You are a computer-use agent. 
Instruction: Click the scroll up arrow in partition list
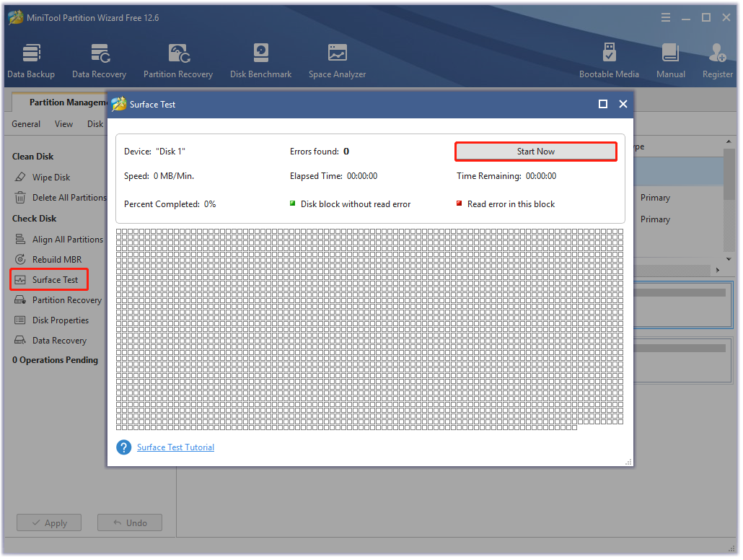tap(729, 141)
